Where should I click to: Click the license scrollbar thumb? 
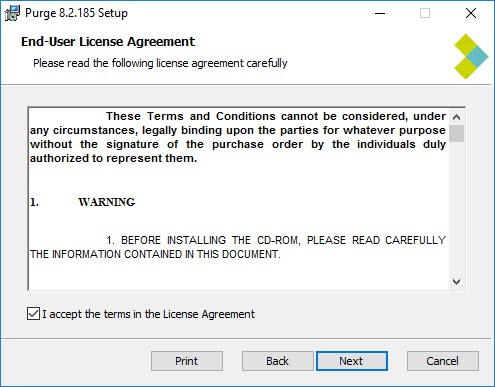[x=457, y=133]
